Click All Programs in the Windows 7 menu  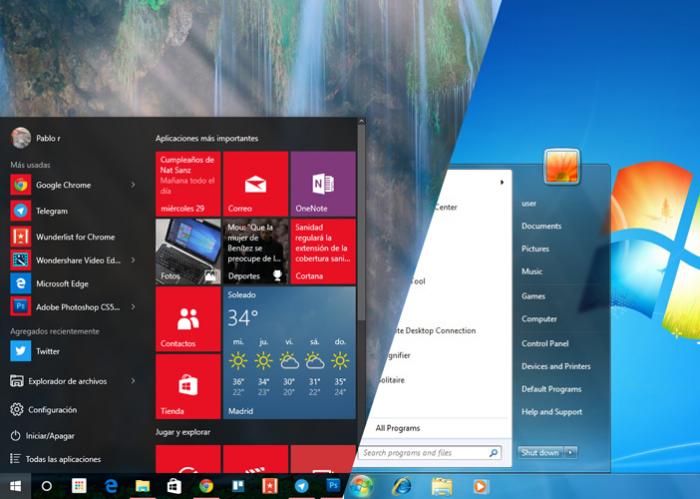397,428
